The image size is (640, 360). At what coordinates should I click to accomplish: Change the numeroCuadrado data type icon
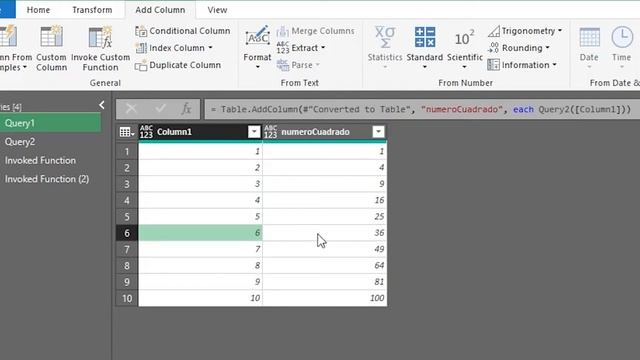[x=271, y=132]
